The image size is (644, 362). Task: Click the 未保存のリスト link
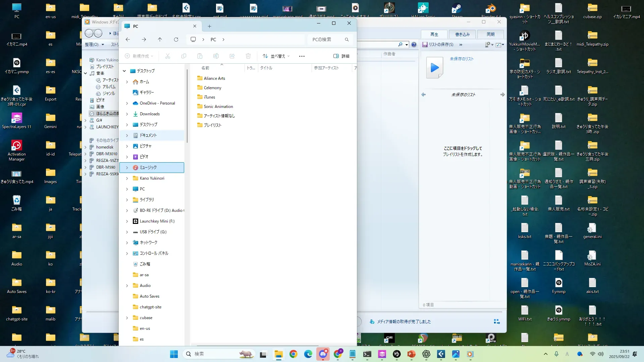pos(462,59)
